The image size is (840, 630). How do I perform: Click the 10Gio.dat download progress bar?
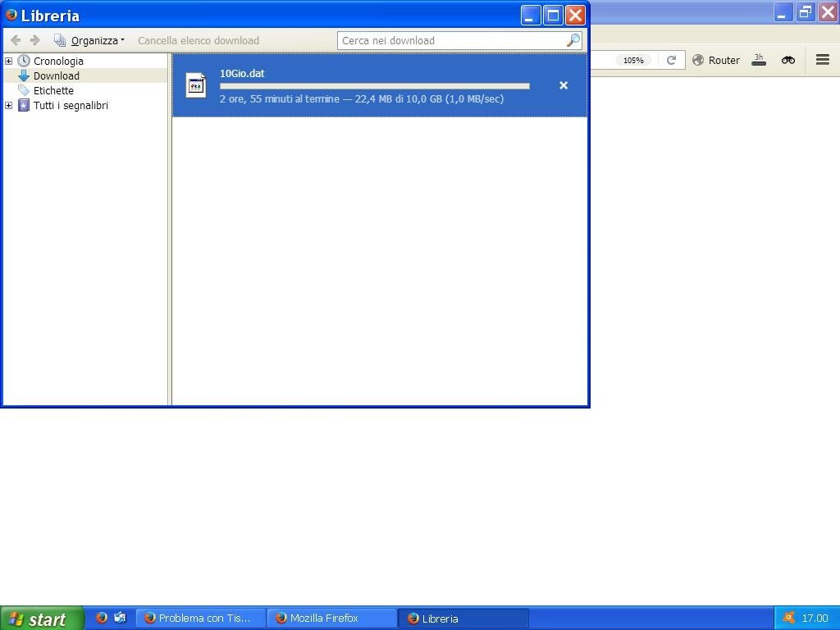pos(374,85)
